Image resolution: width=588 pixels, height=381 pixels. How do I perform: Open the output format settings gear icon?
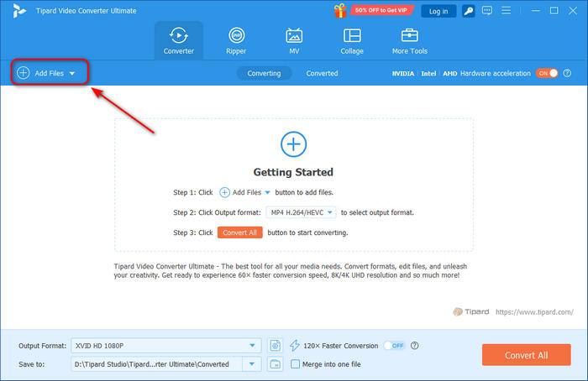276,346
